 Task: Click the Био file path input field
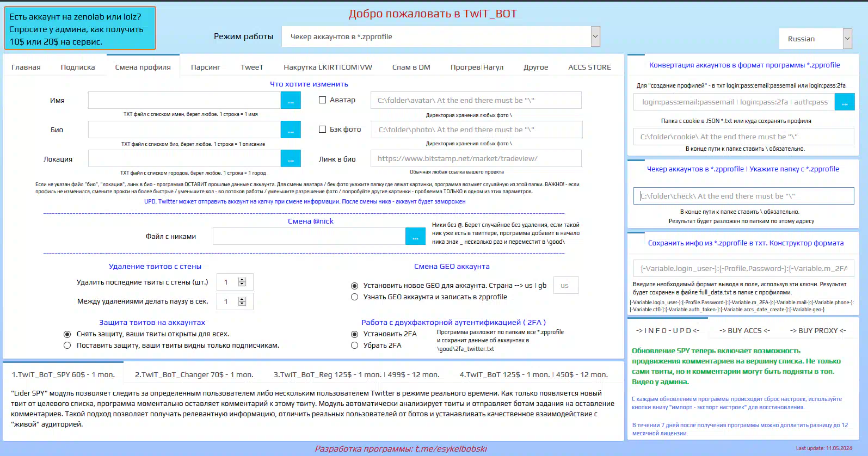(184, 130)
